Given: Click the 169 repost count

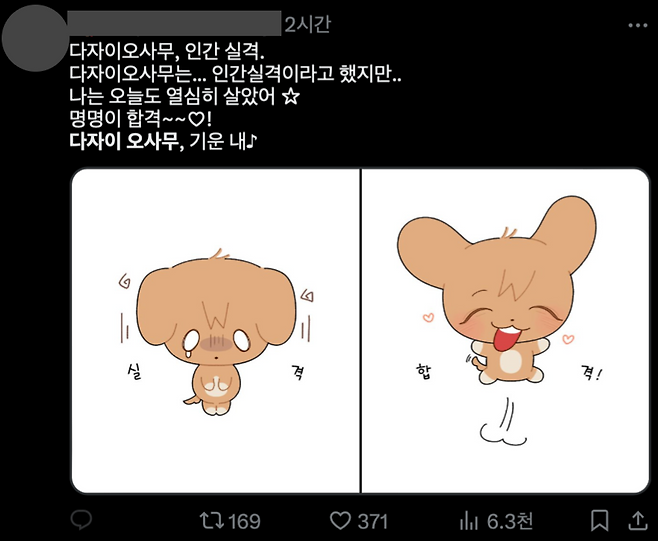Looking at the screenshot, I should coord(244,521).
